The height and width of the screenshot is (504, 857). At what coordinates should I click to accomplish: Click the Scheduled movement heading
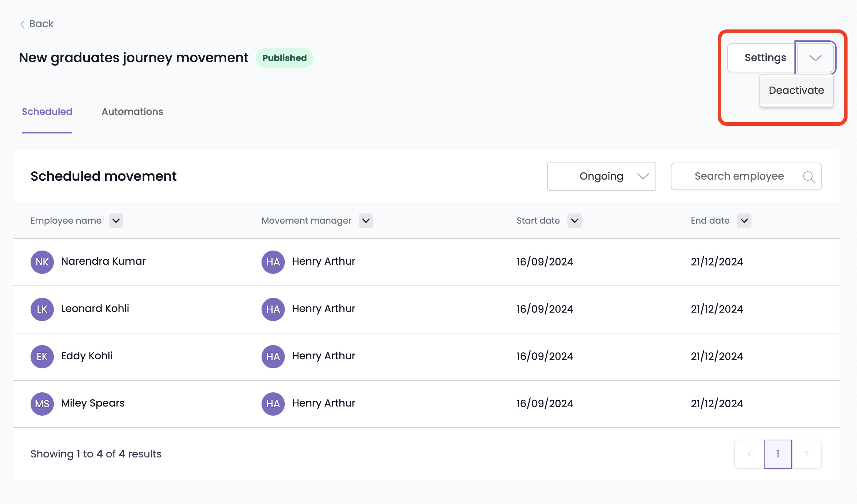[x=103, y=176]
